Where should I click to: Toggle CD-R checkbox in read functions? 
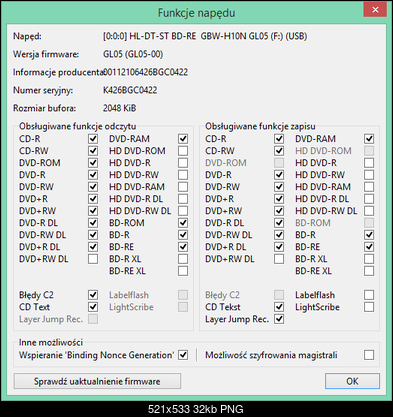pyautogui.click(x=93, y=139)
